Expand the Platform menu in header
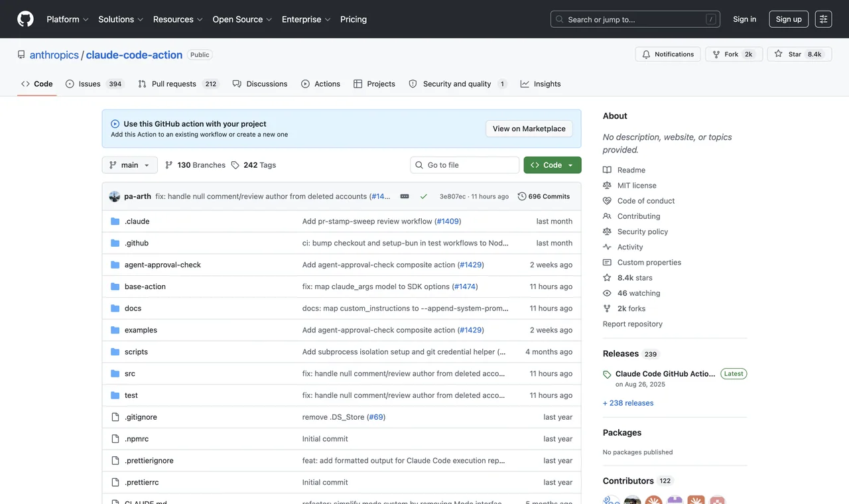 (x=67, y=19)
